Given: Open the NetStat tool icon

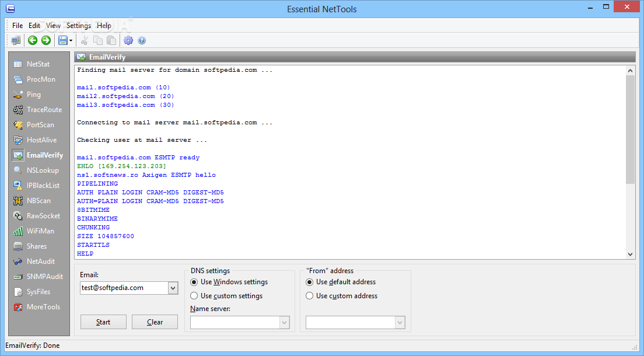Looking at the screenshot, I should pos(18,64).
